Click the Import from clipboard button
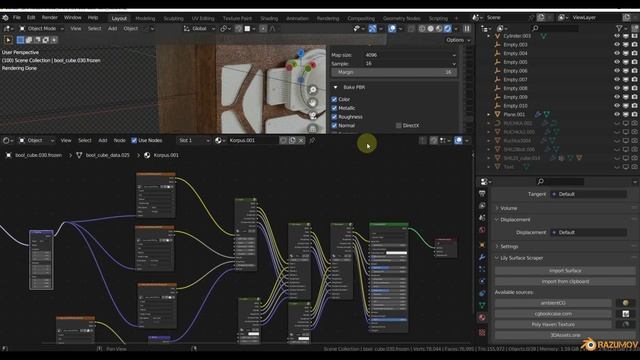This screenshot has height=360, width=640. (565, 282)
